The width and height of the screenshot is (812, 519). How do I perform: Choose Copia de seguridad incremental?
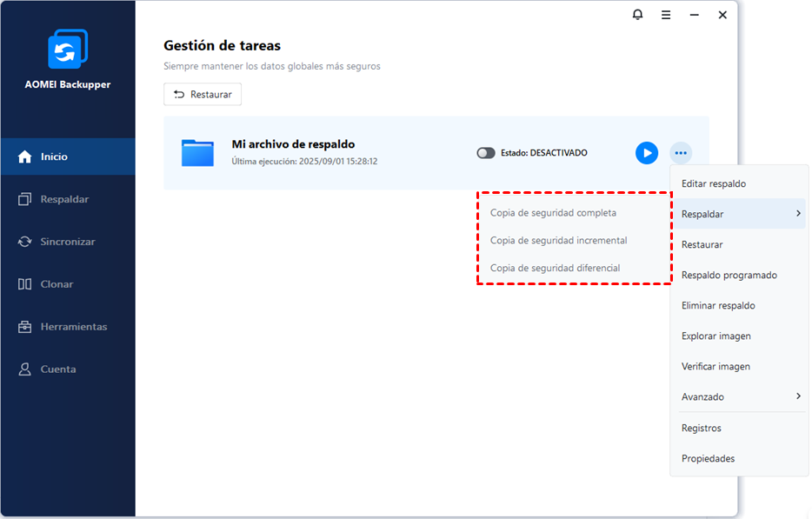(x=558, y=241)
